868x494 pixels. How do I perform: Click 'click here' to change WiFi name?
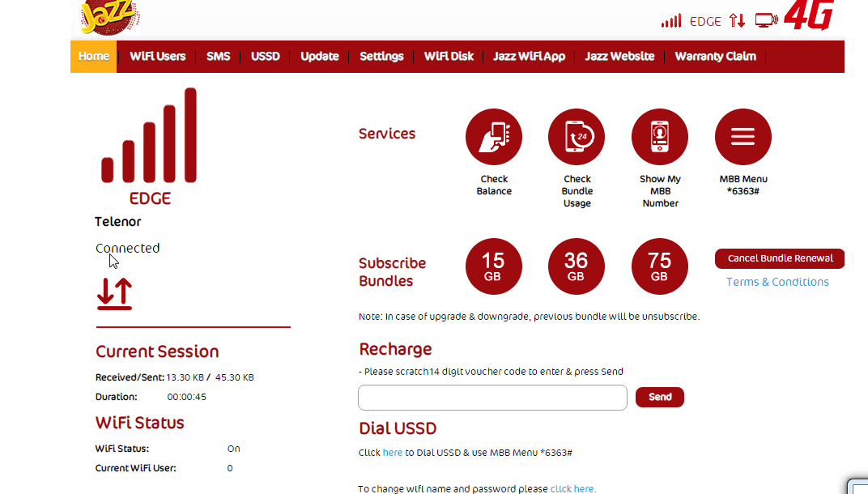[573, 488]
